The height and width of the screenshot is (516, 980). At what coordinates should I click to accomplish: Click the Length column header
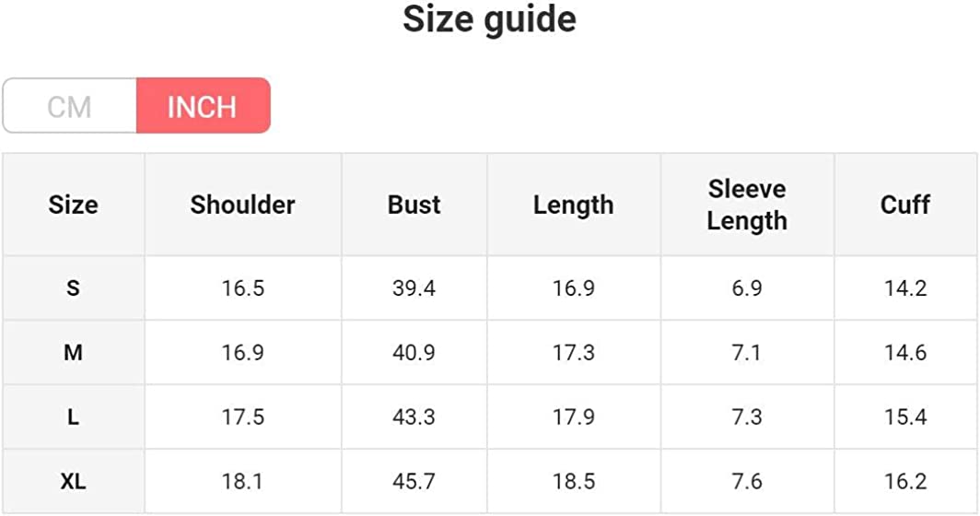tap(573, 205)
